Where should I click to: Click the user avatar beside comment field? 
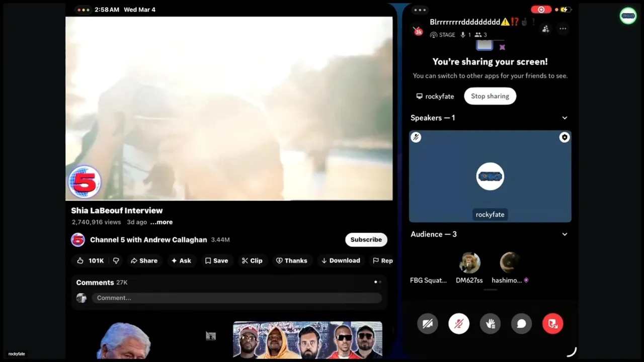pos(81,298)
